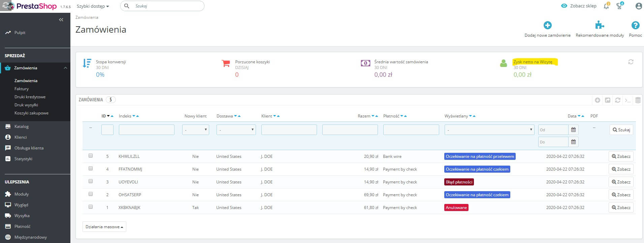The image size is (644, 243).
Task: Click the Pomoc question mark icon
Action: tap(635, 25)
